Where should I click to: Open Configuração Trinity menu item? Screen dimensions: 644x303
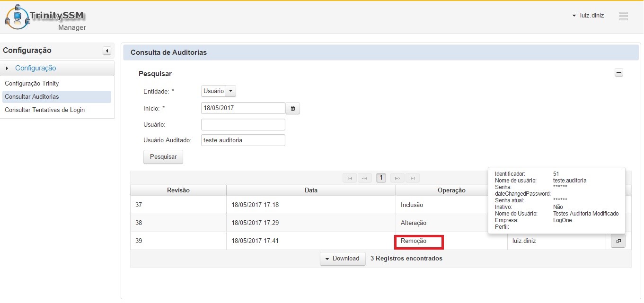[32, 84]
